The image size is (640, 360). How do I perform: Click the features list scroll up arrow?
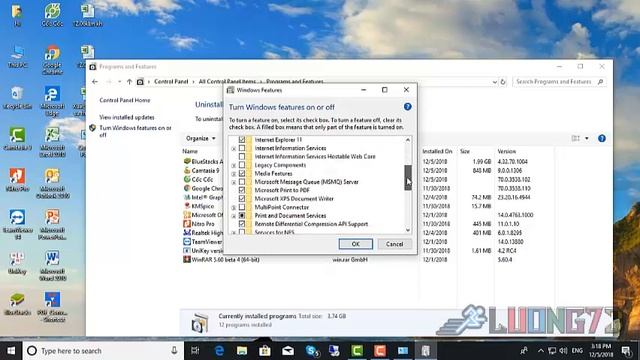(408, 140)
